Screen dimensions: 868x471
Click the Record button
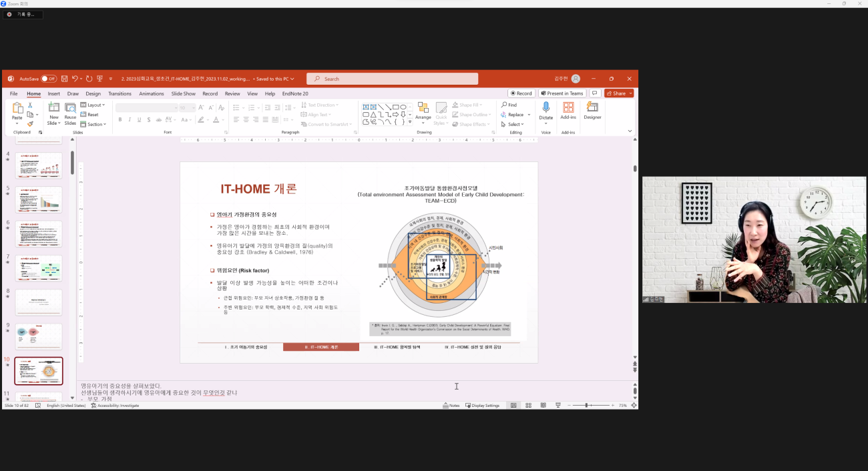[521, 93]
